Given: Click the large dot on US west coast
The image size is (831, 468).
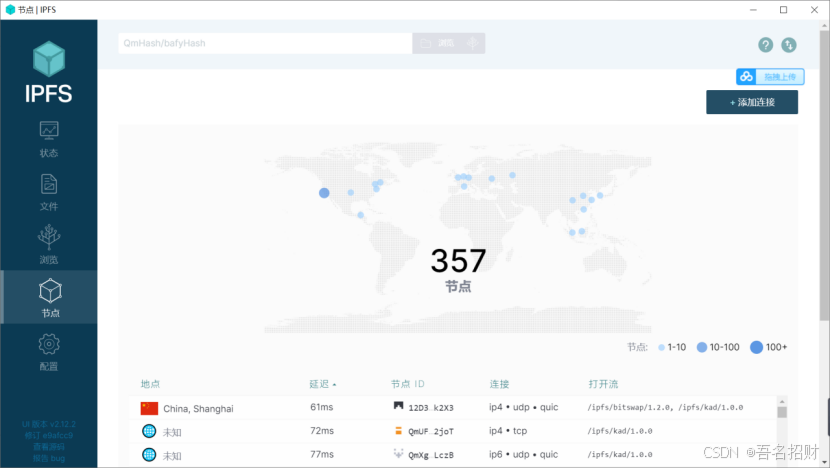Looking at the screenshot, I should click(324, 193).
